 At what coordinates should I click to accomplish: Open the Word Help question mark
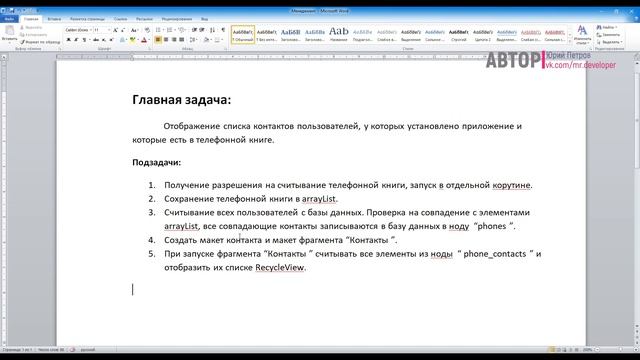point(636,19)
